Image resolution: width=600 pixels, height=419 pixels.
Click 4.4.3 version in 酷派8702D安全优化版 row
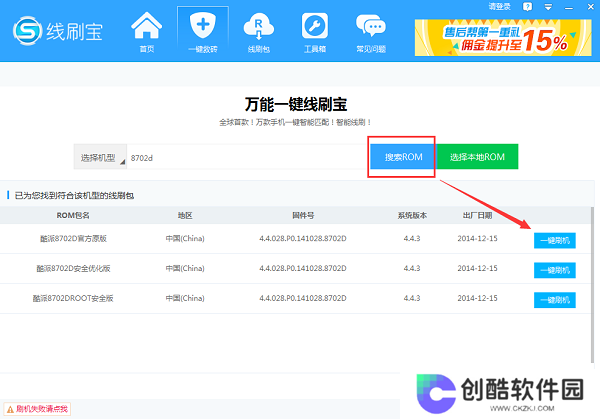tap(412, 268)
